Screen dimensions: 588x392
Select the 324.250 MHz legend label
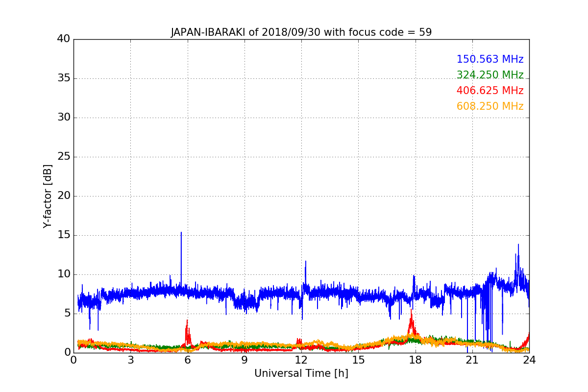[490, 75]
